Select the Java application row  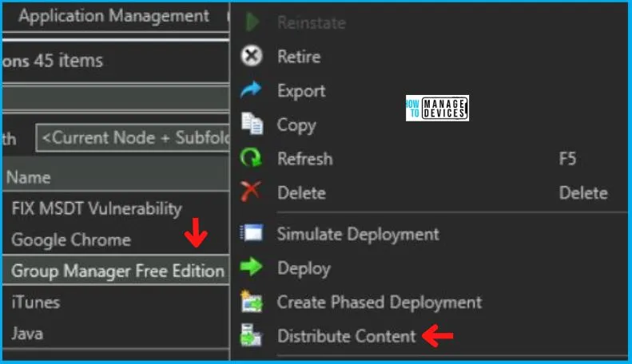tap(27, 334)
